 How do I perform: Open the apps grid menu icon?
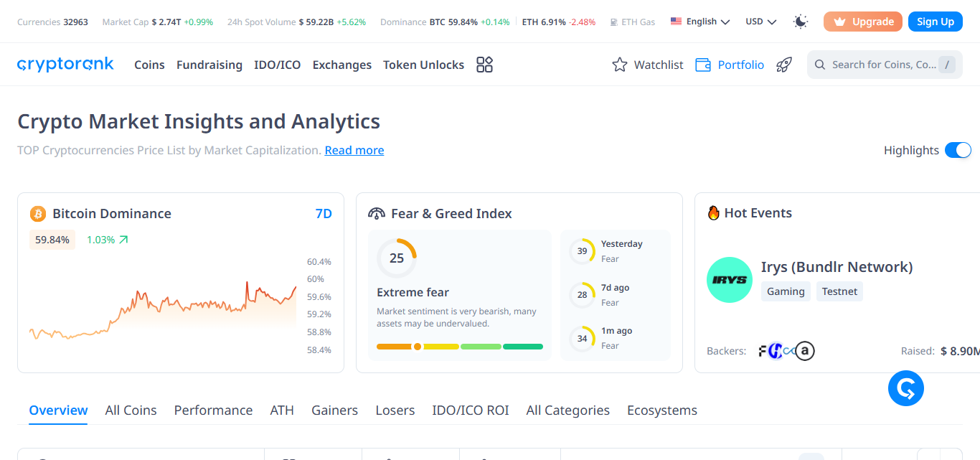485,65
